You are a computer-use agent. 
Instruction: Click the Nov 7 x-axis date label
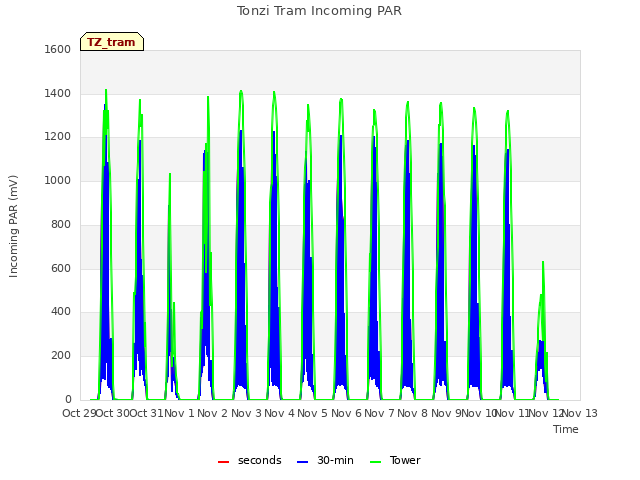point(379,413)
